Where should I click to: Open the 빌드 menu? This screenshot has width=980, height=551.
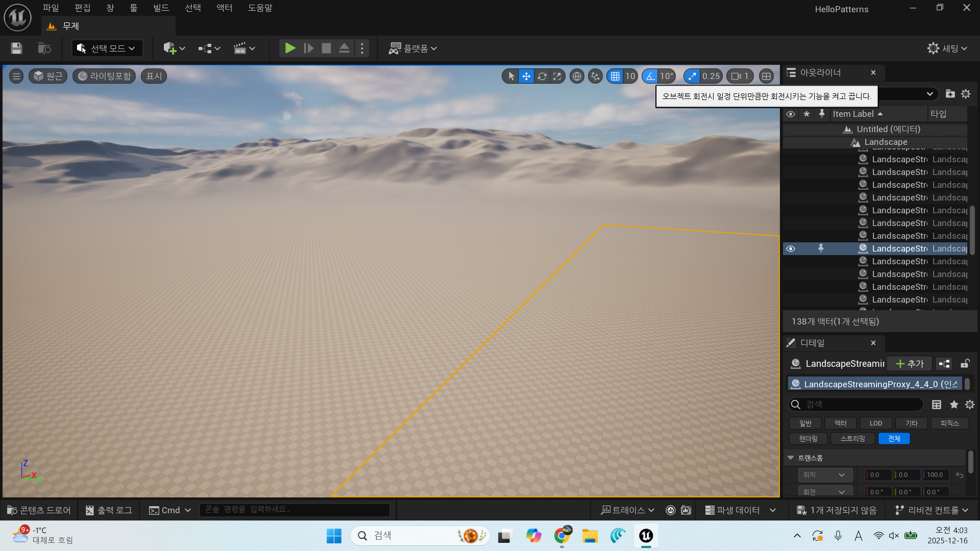(x=161, y=8)
